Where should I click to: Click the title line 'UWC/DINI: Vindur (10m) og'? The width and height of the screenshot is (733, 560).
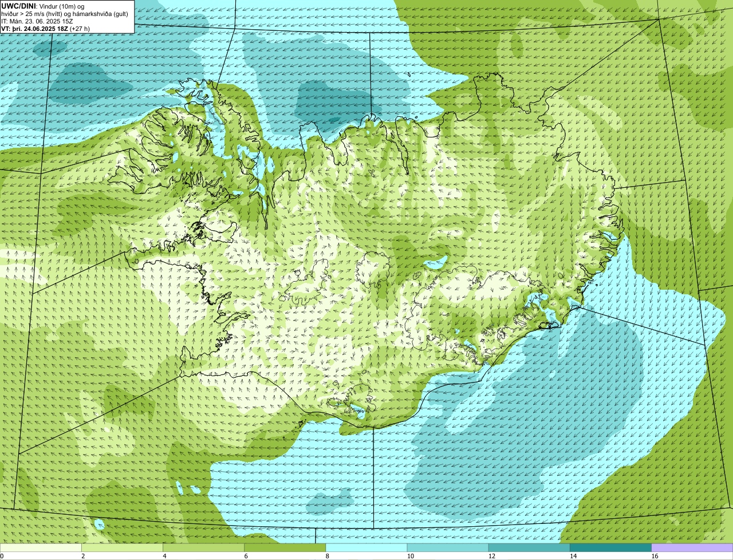tap(43, 6)
